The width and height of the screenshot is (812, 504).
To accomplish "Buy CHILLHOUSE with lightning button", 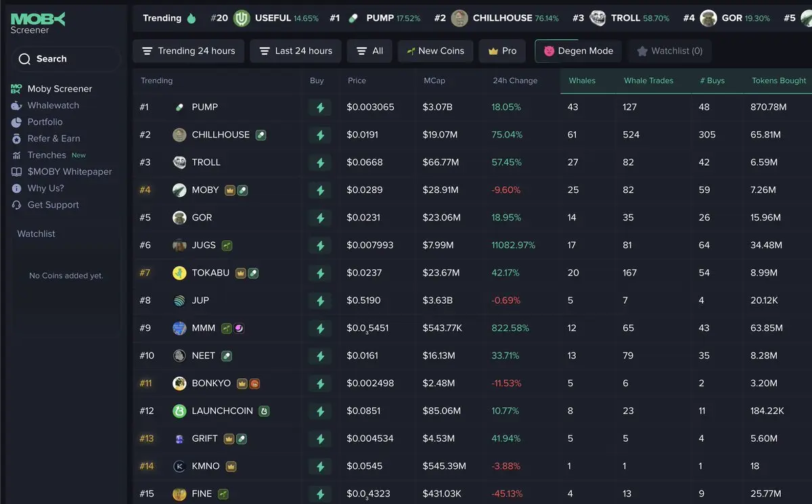I will (x=320, y=135).
